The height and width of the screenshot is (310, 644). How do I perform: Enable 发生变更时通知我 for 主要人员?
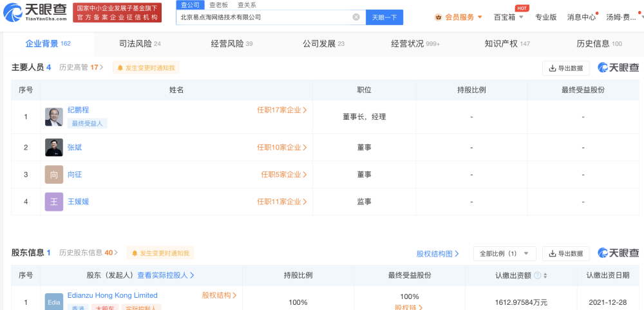[146, 68]
